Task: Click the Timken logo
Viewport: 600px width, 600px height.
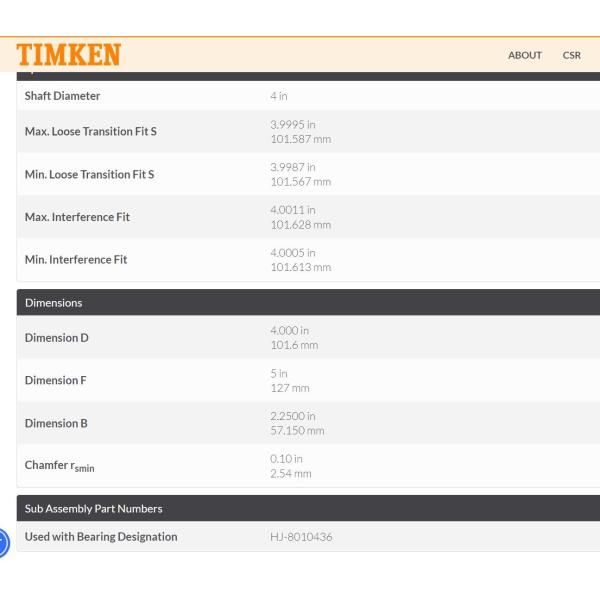Action: pyautogui.click(x=68, y=54)
